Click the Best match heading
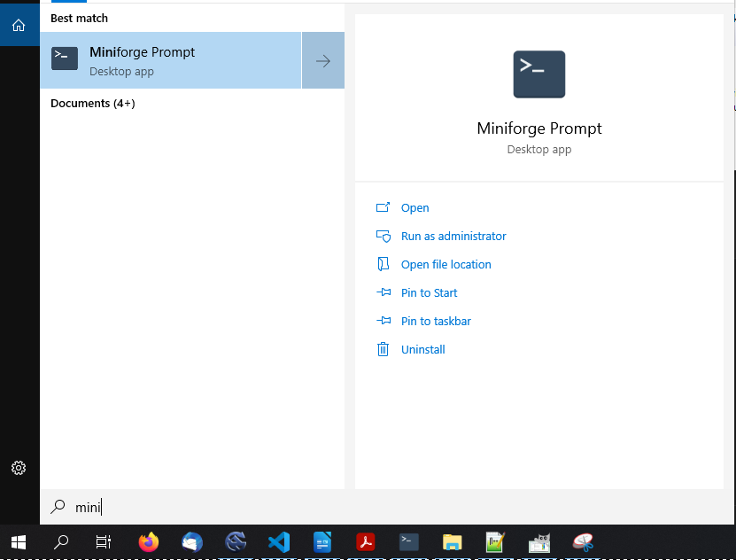This screenshot has width=736, height=560. [80, 19]
